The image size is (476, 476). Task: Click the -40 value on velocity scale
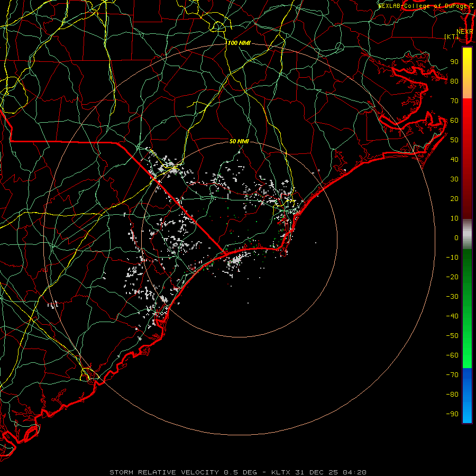coord(452,316)
